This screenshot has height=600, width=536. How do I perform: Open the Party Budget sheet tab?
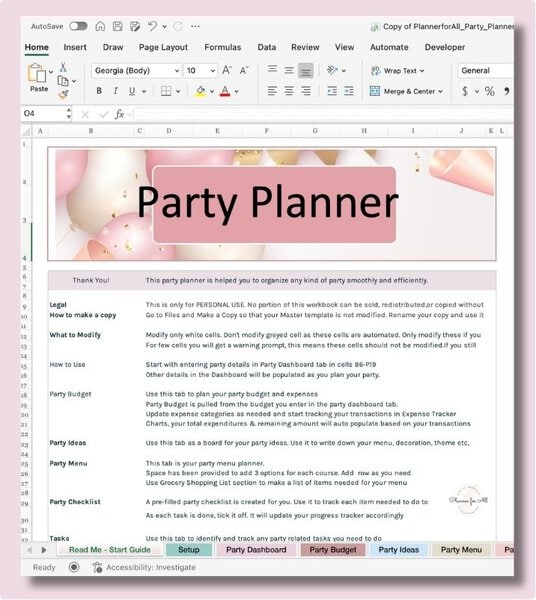[333, 550]
